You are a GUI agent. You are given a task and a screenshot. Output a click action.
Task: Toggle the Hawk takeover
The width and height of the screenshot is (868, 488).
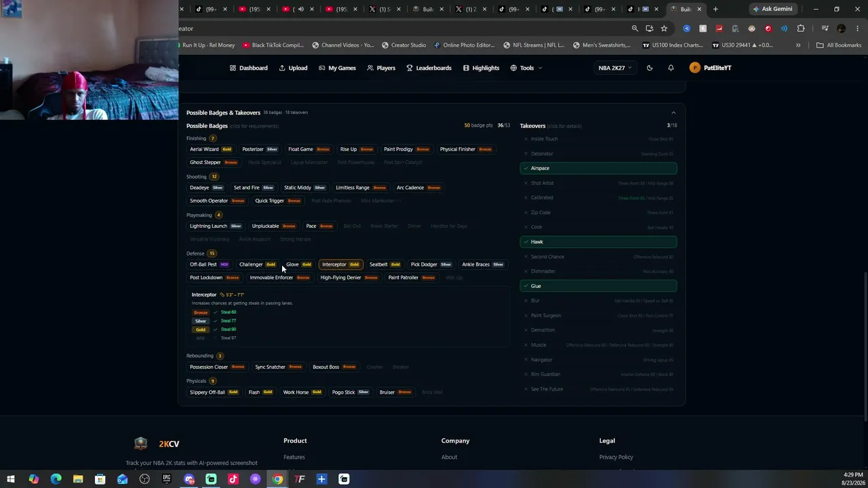598,242
